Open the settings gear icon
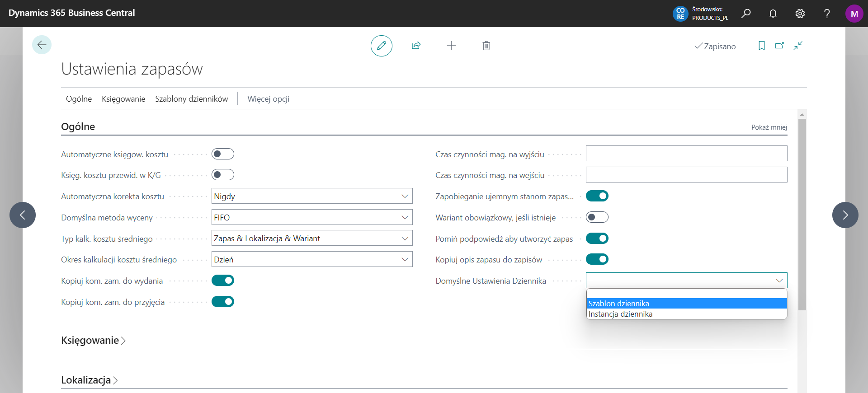Image resolution: width=868 pixels, height=393 pixels. 800,14
